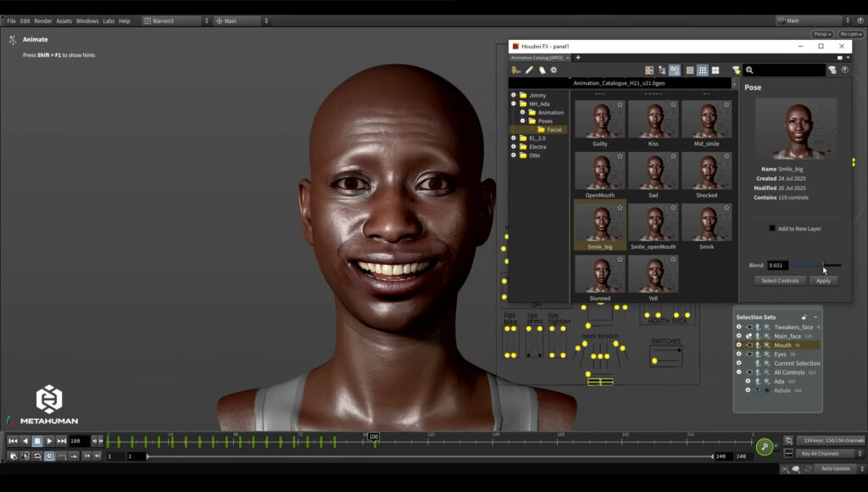
Task: Click the green set-keyframe key button
Action: tap(765, 446)
